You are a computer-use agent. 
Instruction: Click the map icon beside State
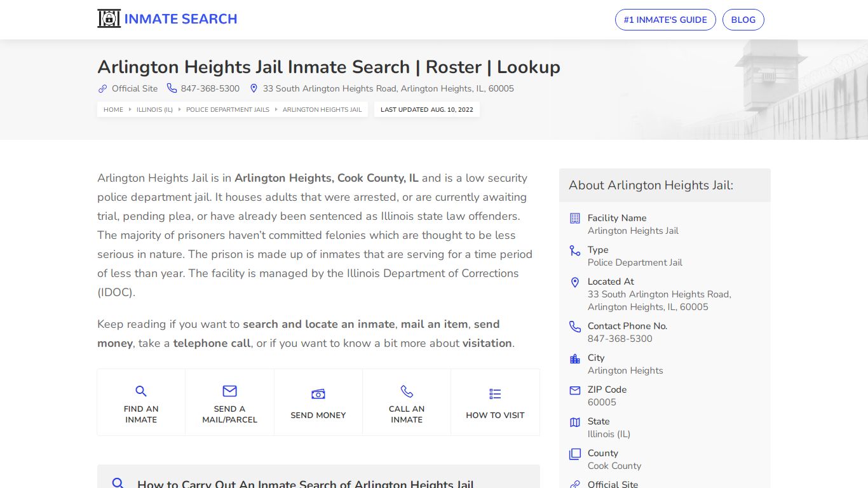tap(575, 422)
